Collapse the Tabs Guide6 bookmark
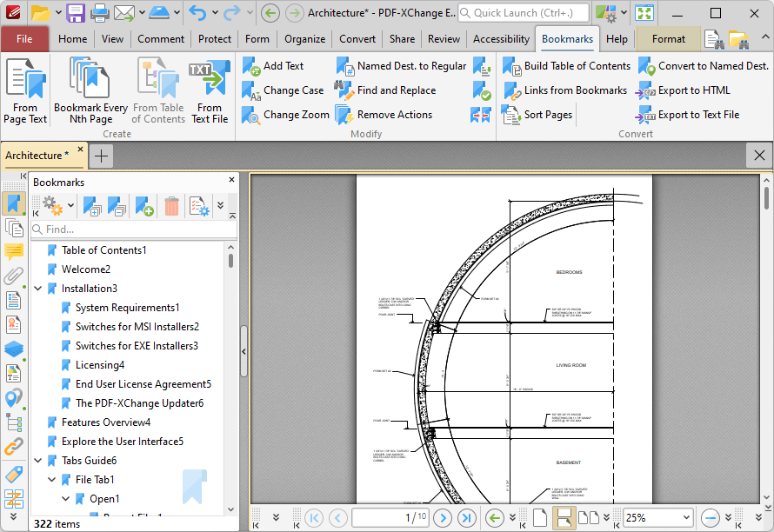The height and width of the screenshot is (532, 774). point(38,461)
